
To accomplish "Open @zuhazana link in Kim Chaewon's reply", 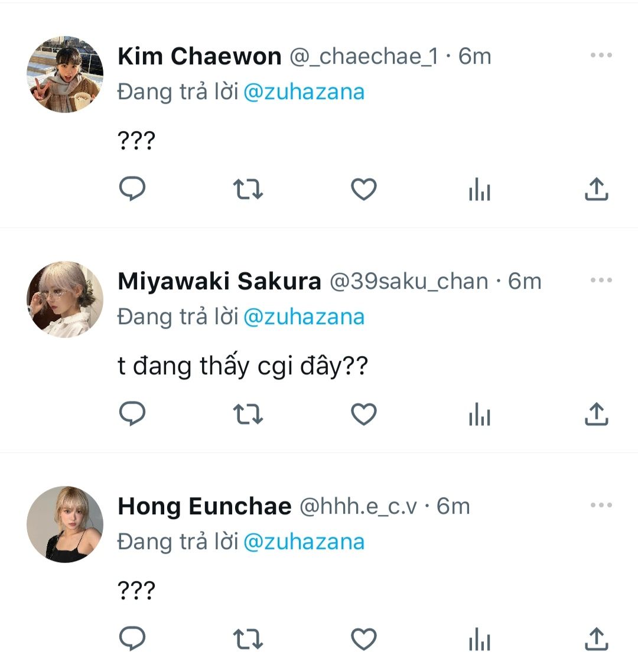I will point(304,92).
